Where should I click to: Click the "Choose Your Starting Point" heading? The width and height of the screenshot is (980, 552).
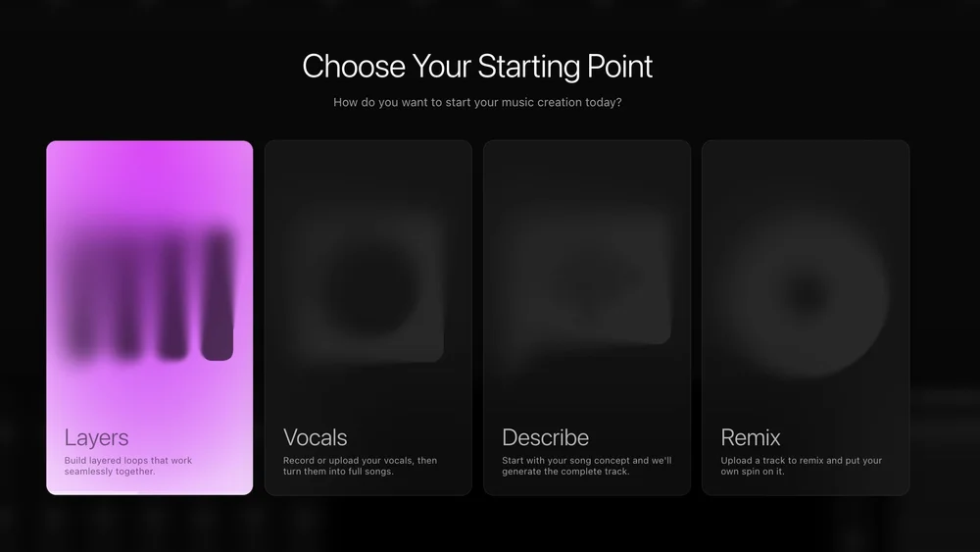coord(477,67)
